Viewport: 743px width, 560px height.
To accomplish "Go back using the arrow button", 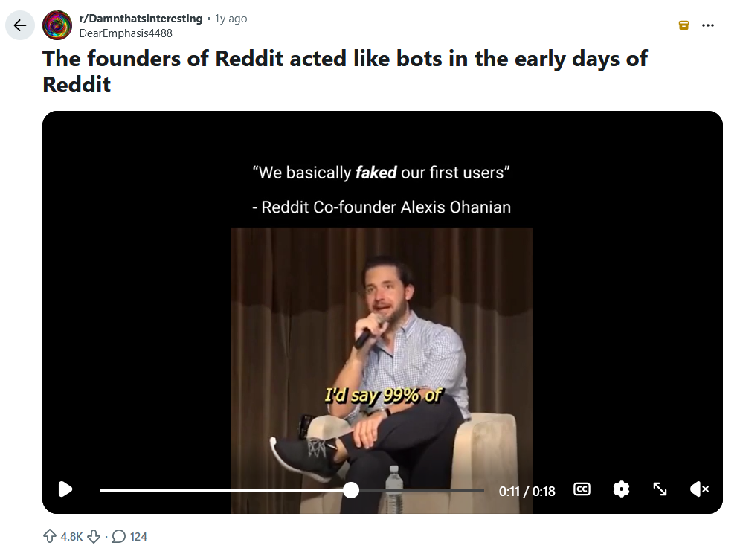I will point(19,25).
